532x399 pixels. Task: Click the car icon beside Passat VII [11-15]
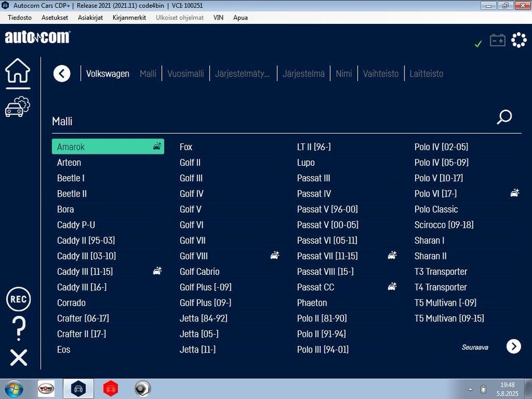392,255
